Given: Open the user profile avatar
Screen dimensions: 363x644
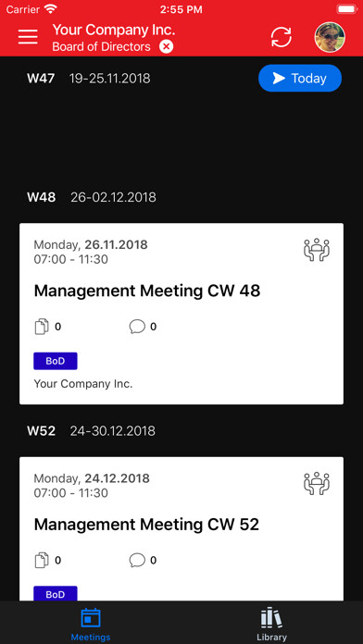Looking at the screenshot, I should (x=330, y=37).
